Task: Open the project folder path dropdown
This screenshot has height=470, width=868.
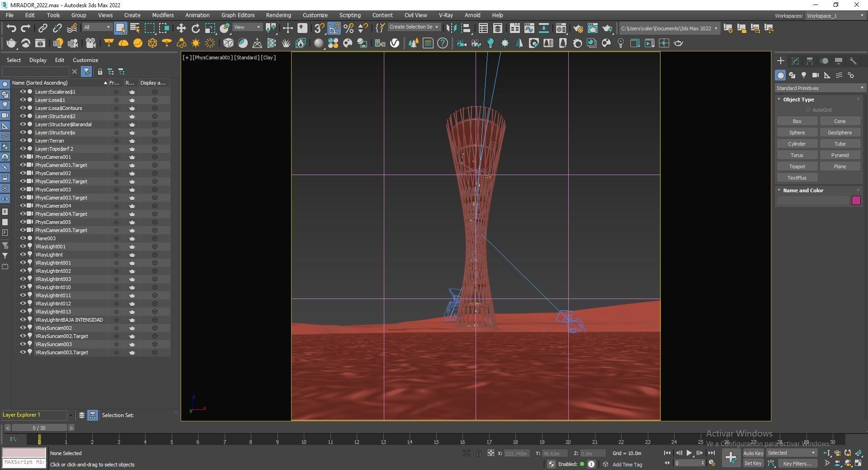Action: 670,28
